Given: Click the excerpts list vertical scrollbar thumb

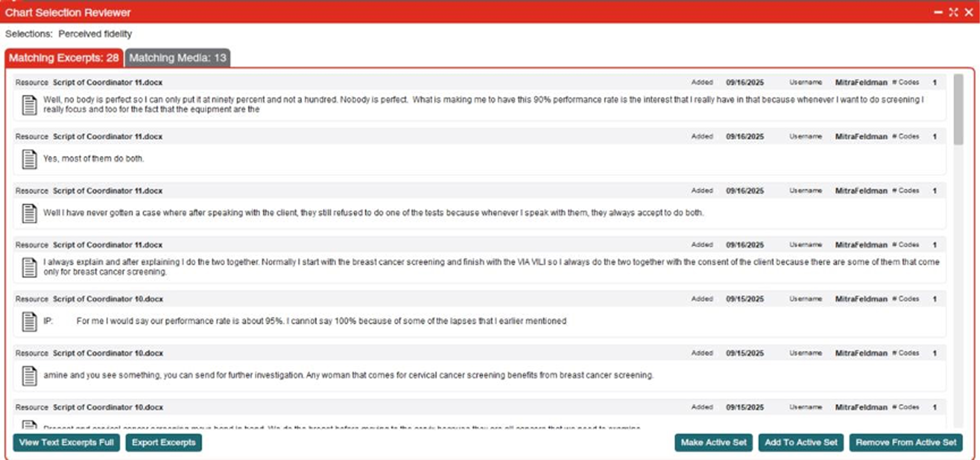Looking at the screenshot, I should [958, 110].
